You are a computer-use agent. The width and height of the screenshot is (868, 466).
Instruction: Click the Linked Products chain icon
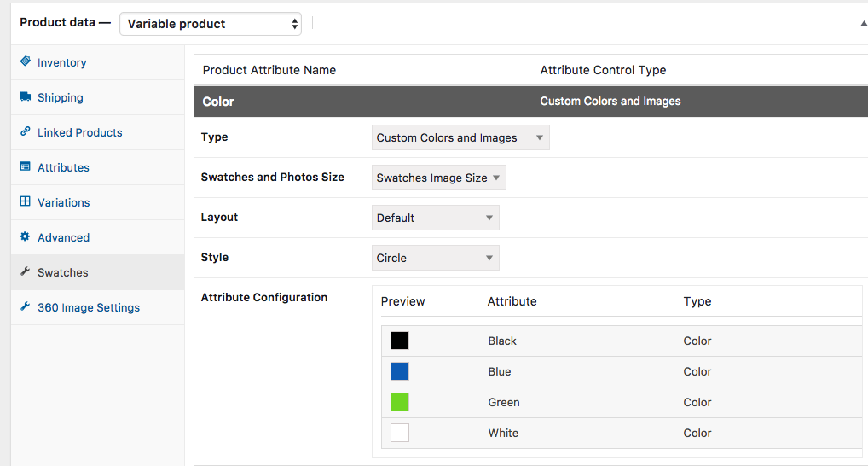point(26,132)
